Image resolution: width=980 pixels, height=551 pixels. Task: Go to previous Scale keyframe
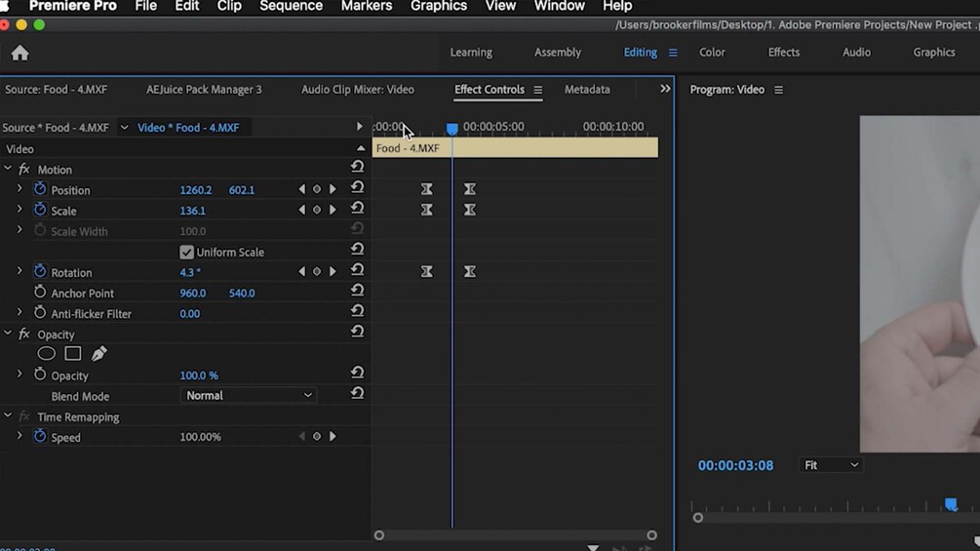pos(302,210)
